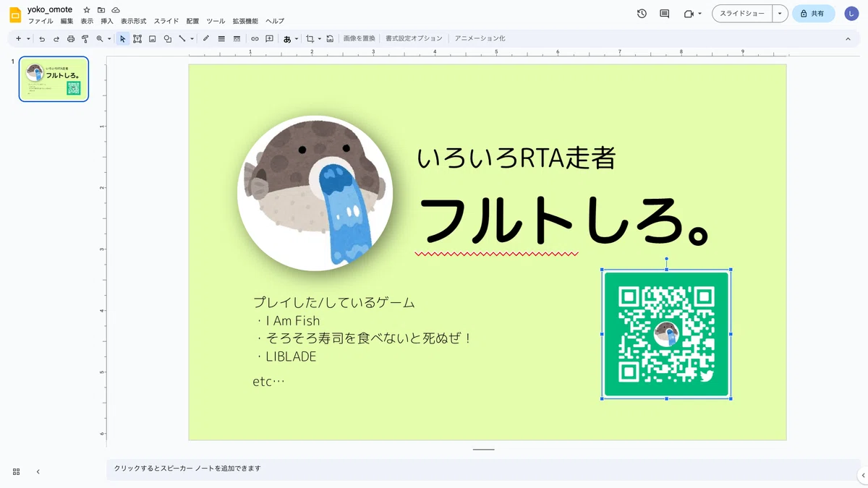Click the スライドショー button
Image resolution: width=868 pixels, height=488 pixels.
742,14
